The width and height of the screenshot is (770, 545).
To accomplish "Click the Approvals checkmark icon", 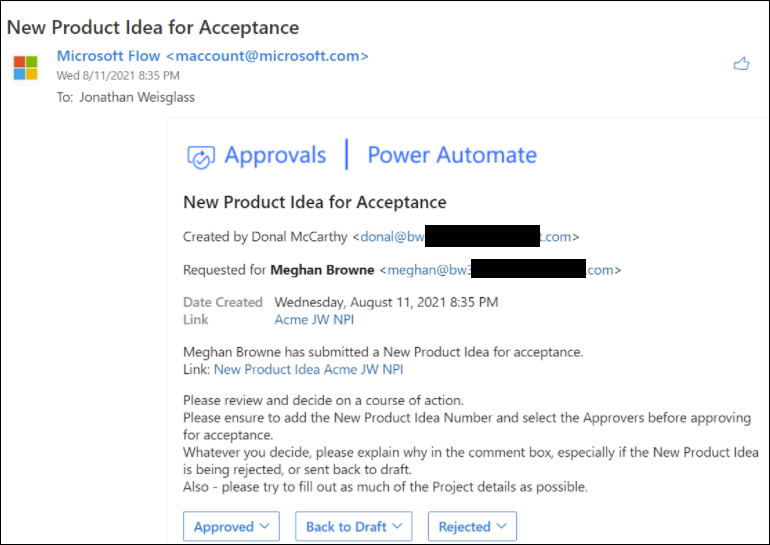I will (x=200, y=157).
